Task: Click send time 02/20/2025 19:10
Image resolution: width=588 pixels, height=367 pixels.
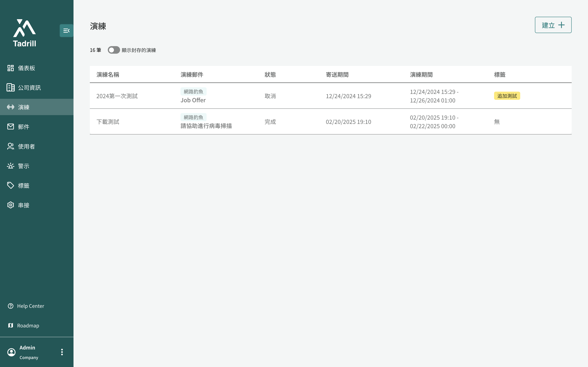Action: pyautogui.click(x=348, y=122)
